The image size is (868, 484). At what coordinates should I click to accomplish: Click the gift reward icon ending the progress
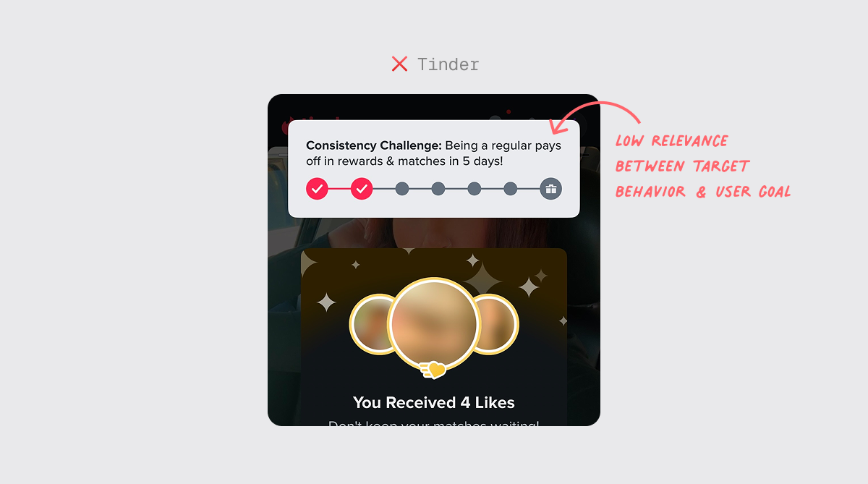pyautogui.click(x=551, y=189)
